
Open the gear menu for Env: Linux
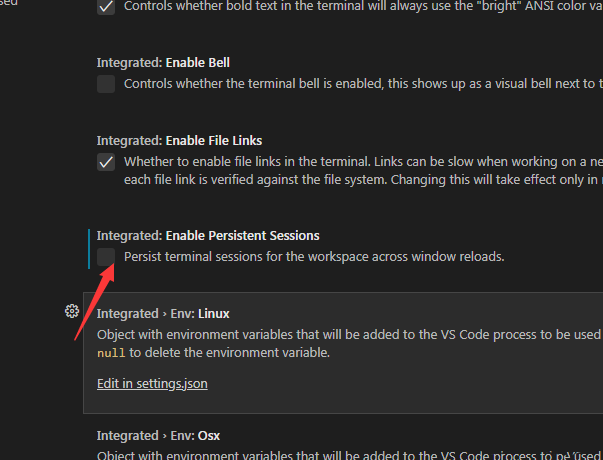click(72, 311)
